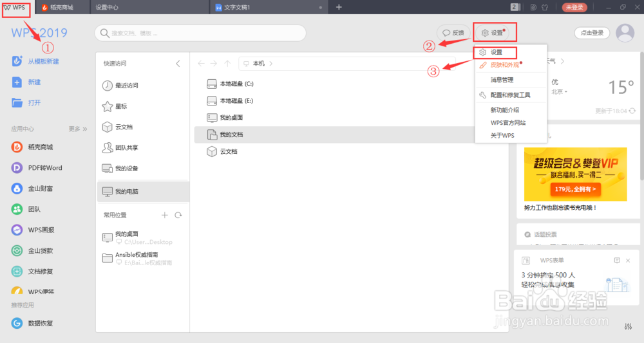Select 我的电脑 in quick access
Image resolution: width=644 pixels, height=343 pixels.
(143, 192)
